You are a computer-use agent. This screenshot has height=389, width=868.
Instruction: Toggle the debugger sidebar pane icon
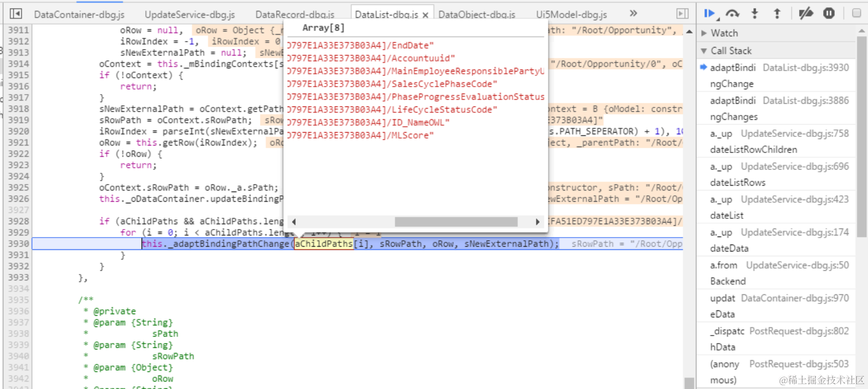tap(682, 13)
